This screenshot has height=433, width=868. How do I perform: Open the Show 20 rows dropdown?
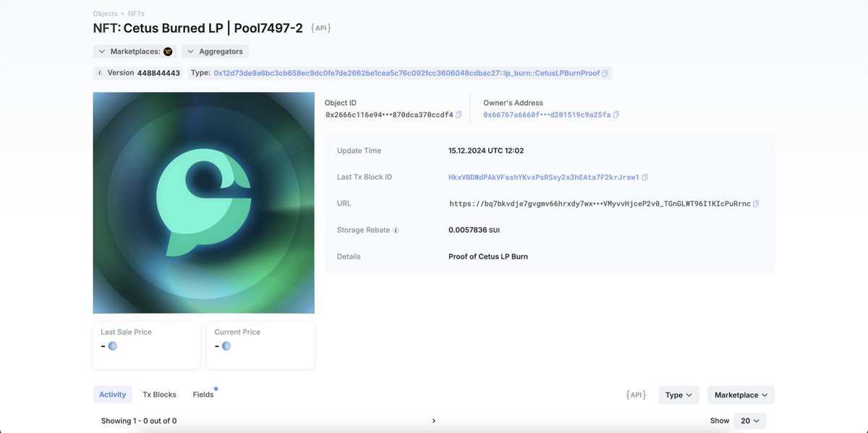750,421
